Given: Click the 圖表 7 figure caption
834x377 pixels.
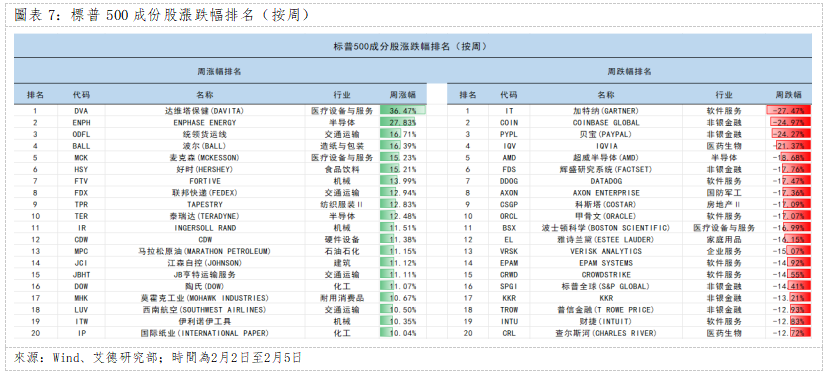Looking at the screenshot, I should 162,15.
